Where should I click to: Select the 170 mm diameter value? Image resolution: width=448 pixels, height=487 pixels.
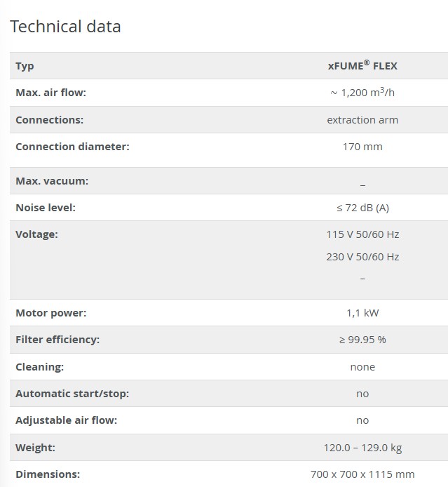point(362,147)
